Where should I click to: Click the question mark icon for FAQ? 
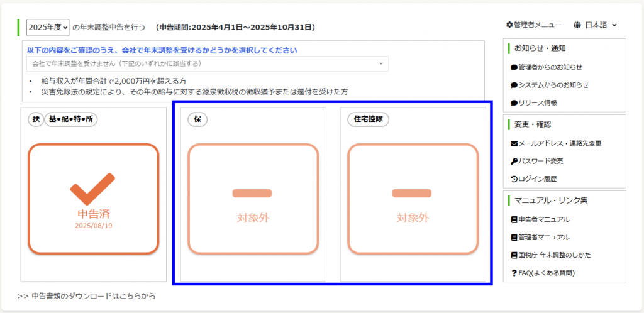coord(514,273)
